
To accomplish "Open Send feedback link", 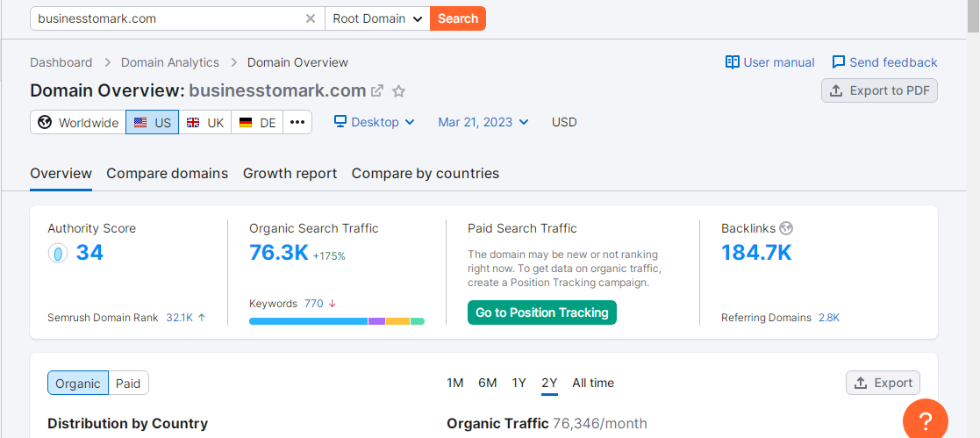I will coord(893,62).
